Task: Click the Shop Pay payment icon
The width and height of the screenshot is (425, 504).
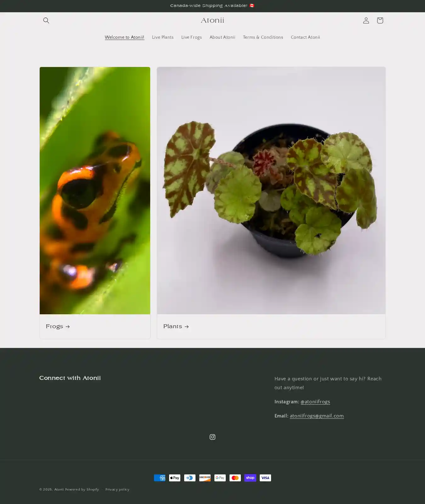Action: click(250, 478)
